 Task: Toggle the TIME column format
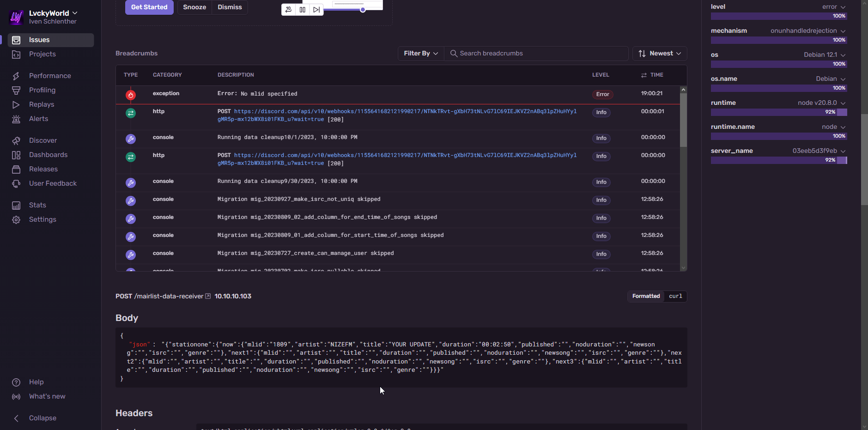644,75
